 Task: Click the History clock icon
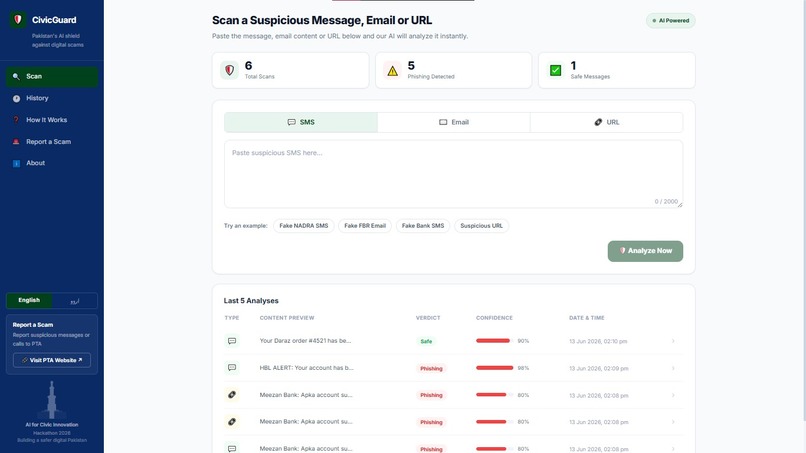pos(16,98)
